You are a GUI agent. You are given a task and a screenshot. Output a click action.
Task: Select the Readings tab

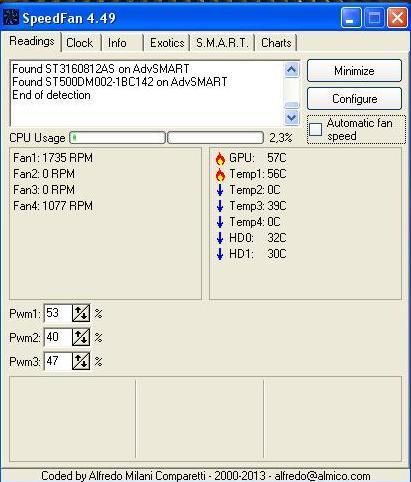32,41
